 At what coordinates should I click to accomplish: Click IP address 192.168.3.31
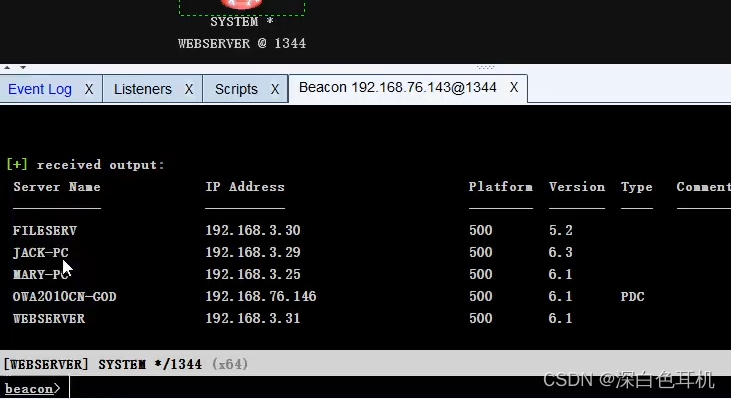pyautogui.click(x=253, y=318)
